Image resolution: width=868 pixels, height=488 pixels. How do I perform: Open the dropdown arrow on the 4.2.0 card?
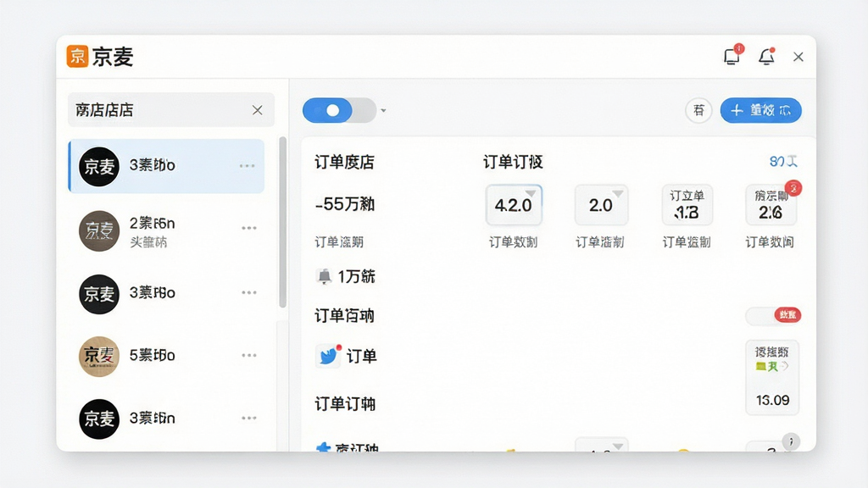(531, 193)
